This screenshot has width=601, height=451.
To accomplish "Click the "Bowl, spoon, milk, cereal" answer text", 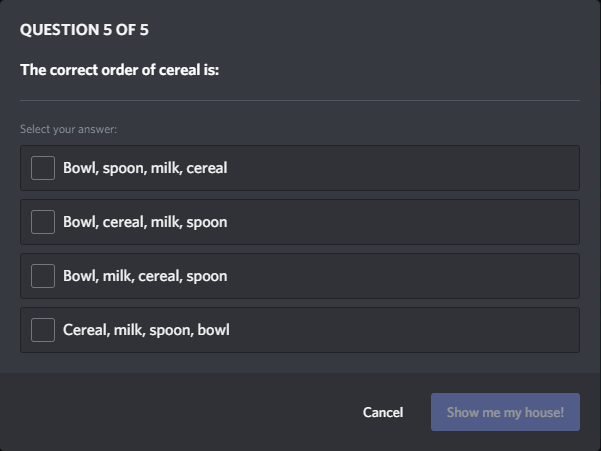I will pyautogui.click(x=145, y=168).
